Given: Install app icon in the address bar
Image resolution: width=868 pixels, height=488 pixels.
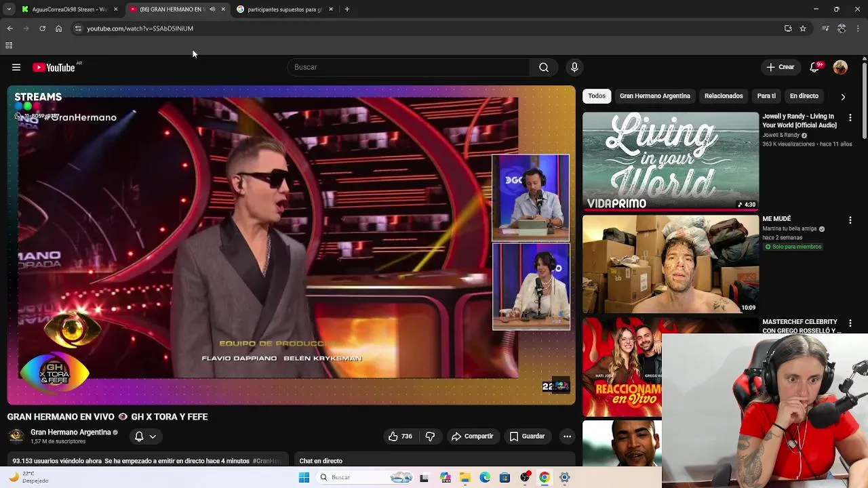Looking at the screenshot, I should point(788,28).
